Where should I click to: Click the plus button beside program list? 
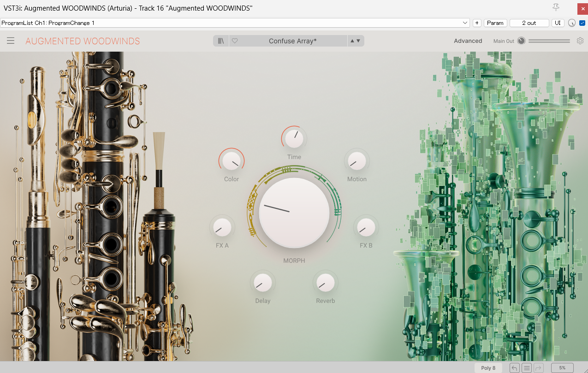[x=477, y=23]
